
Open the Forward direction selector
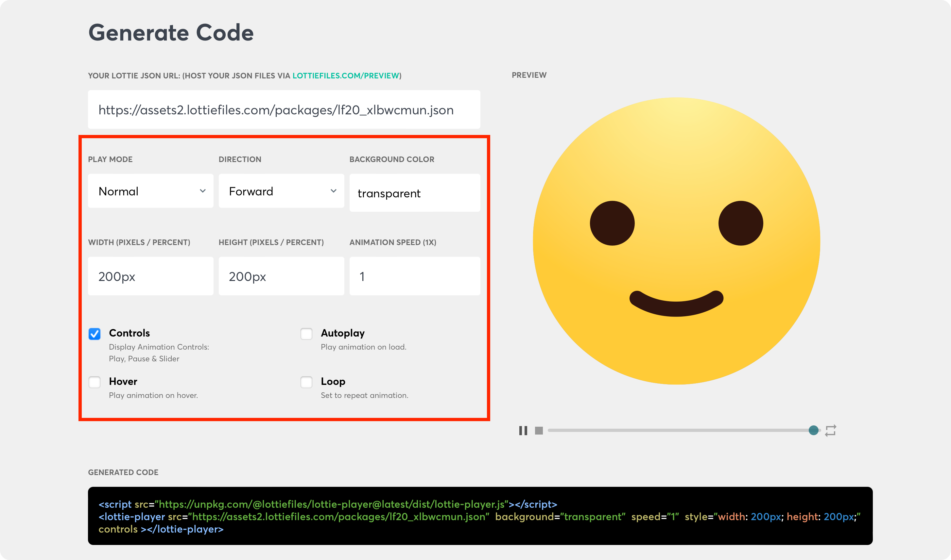pyautogui.click(x=281, y=191)
